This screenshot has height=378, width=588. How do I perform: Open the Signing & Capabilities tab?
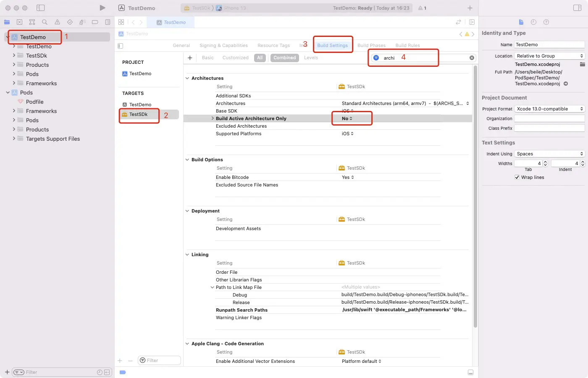(223, 45)
